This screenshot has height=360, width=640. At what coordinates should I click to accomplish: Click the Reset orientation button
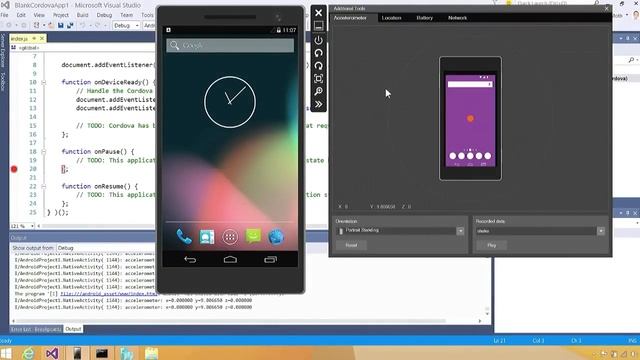pyautogui.click(x=351, y=245)
